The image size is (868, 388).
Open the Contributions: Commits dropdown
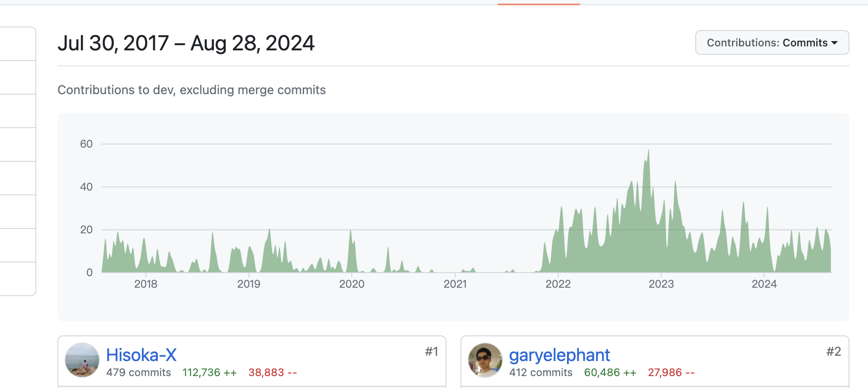pos(772,42)
